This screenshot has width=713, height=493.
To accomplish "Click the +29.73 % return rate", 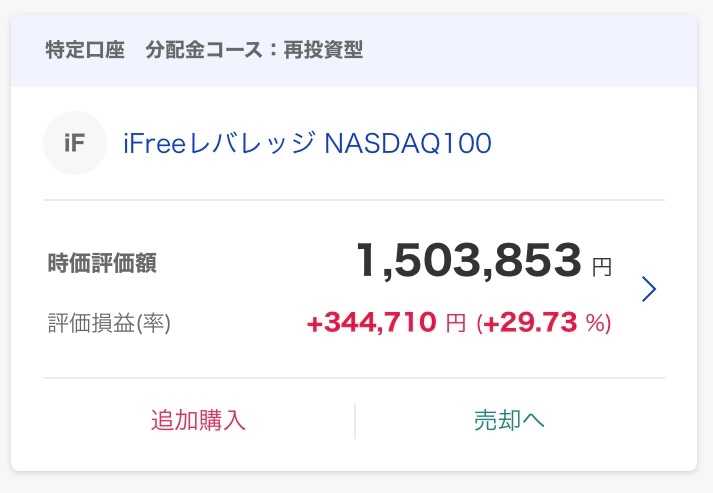I will pyautogui.click(x=544, y=322).
